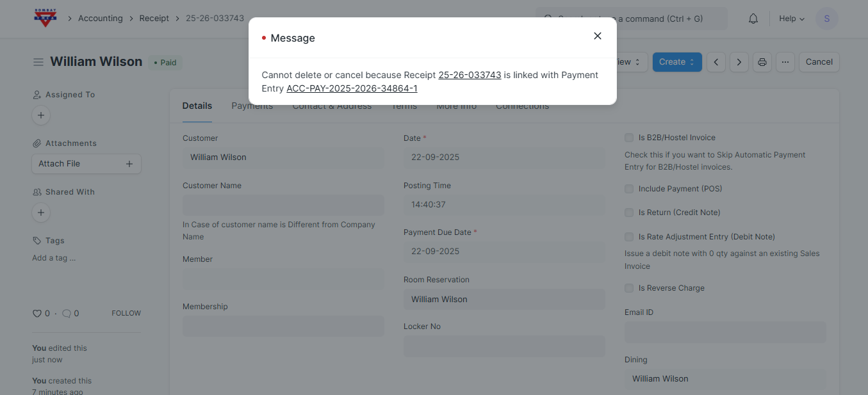Open linked Payment Entry ACC-PAY-2025-2026-34864-1
Viewport: 868px width, 395px height.
coord(352,88)
